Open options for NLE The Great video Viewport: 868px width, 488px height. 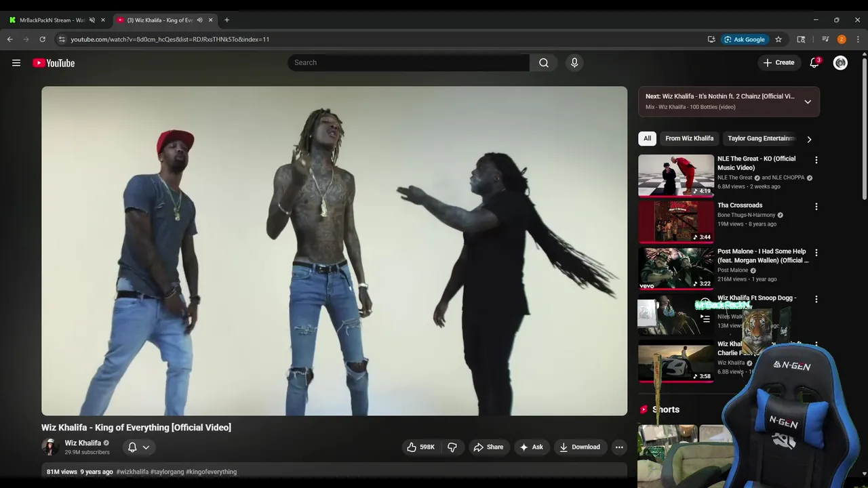[816, 160]
